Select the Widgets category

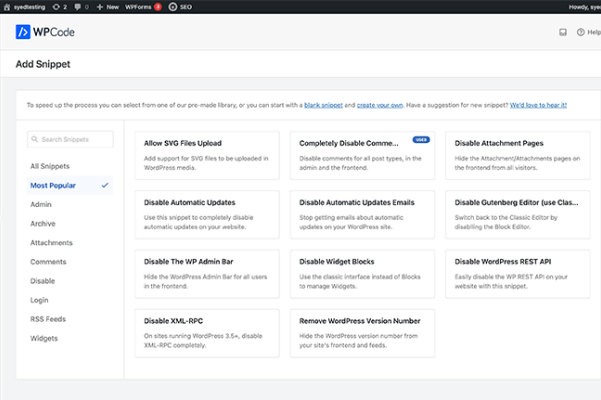click(44, 338)
